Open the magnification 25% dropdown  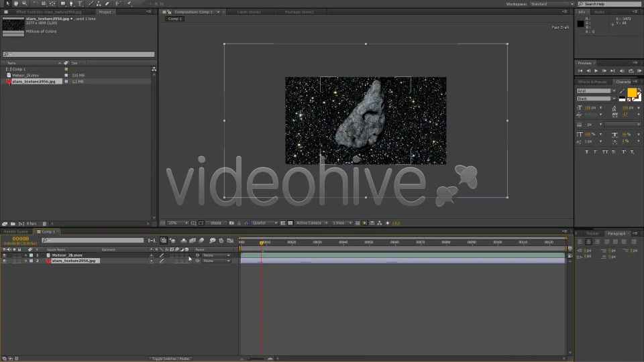click(x=177, y=223)
